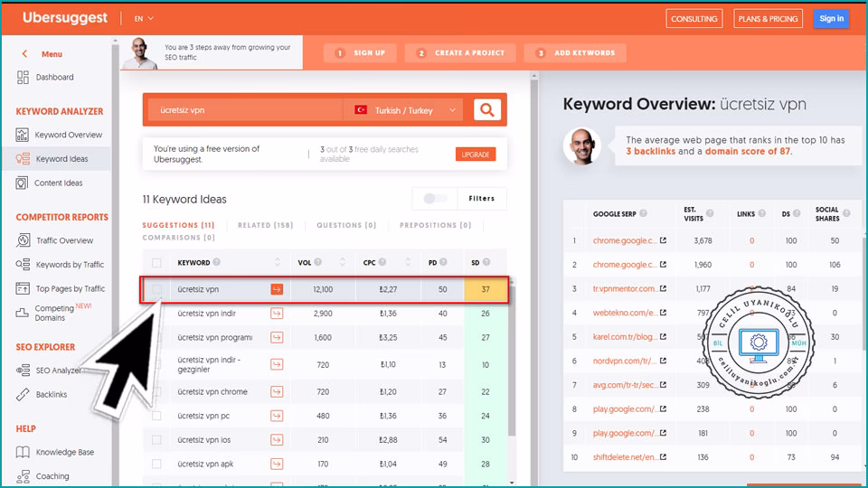
Task: Click the Dashboard icon in sidebar
Action: (23, 78)
